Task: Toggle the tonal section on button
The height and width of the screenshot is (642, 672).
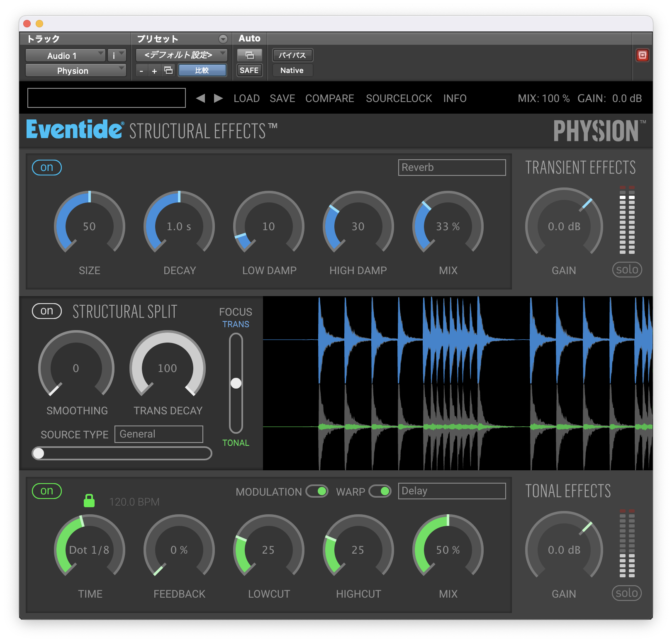Action: click(x=47, y=491)
